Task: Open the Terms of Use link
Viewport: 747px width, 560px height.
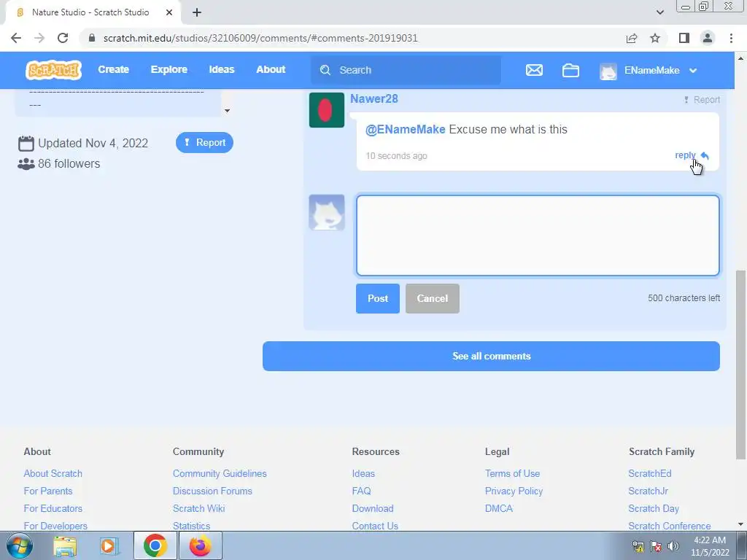Action: coord(512,474)
